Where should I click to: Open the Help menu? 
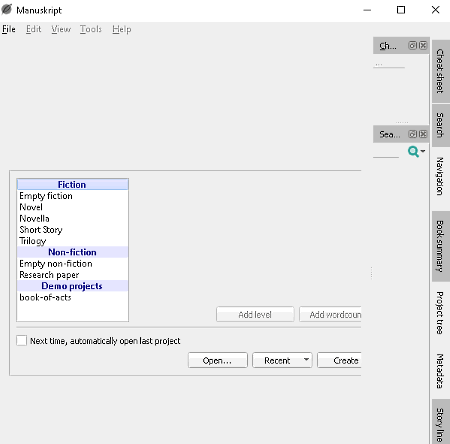click(x=121, y=29)
